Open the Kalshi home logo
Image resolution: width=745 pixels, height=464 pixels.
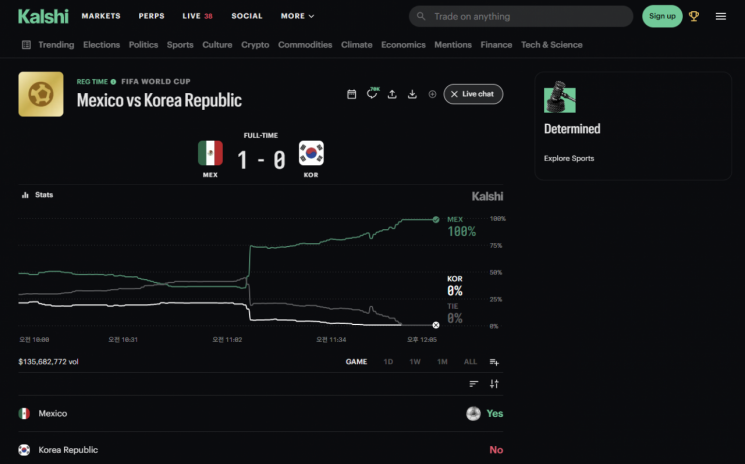(x=43, y=16)
